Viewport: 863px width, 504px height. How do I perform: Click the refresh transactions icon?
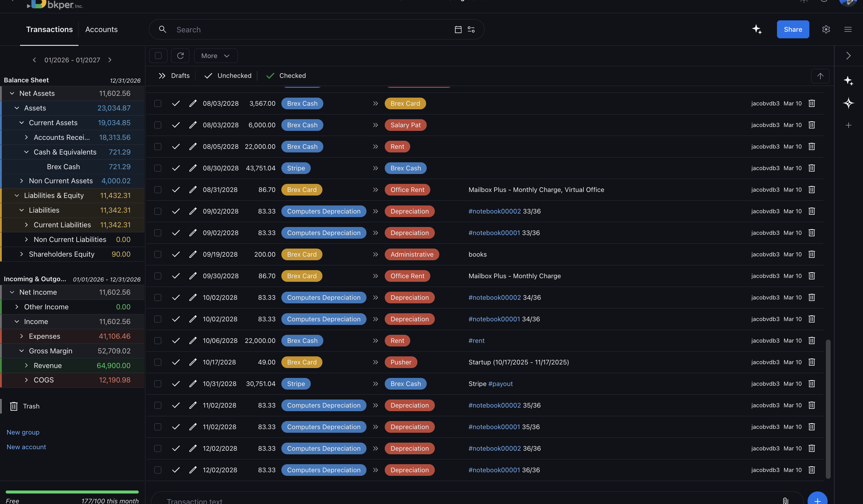tap(180, 56)
